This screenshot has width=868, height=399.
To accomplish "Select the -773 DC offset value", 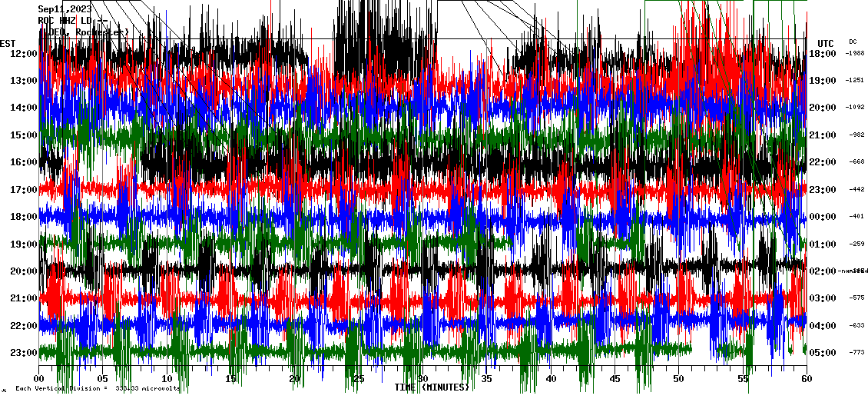I will point(855,353).
